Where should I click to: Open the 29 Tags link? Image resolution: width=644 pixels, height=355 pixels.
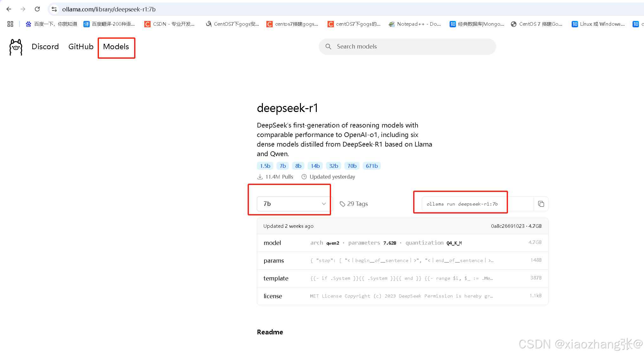(x=358, y=204)
